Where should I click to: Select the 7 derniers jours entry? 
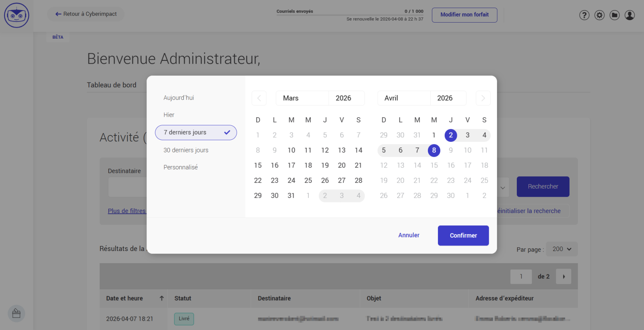pos(196,133)
